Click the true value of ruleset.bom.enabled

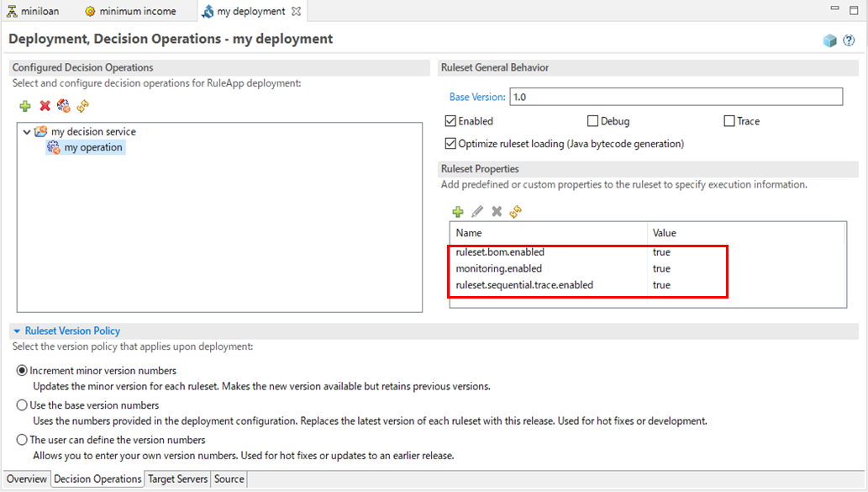click(x=661, y=252)
